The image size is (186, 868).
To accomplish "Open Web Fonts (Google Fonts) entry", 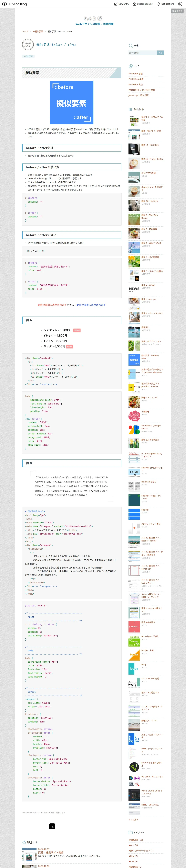I will [x=151, y=427].
